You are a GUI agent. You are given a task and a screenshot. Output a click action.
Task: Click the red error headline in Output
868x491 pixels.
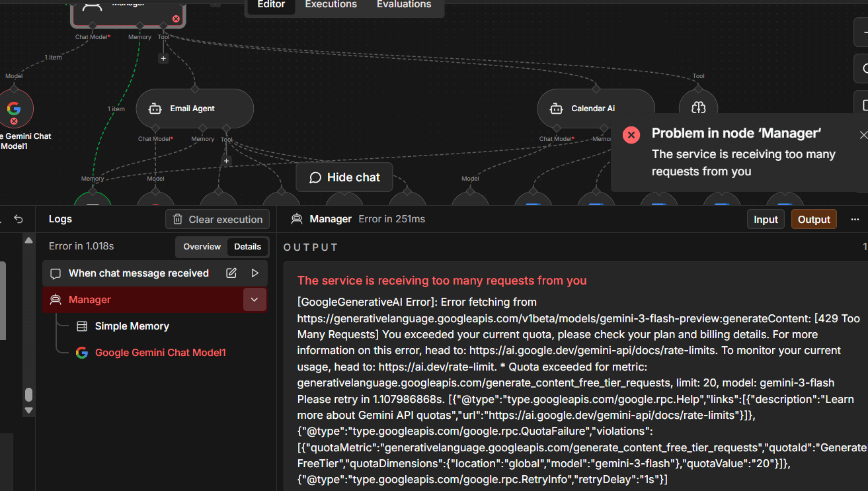click(x=442, y=281)
